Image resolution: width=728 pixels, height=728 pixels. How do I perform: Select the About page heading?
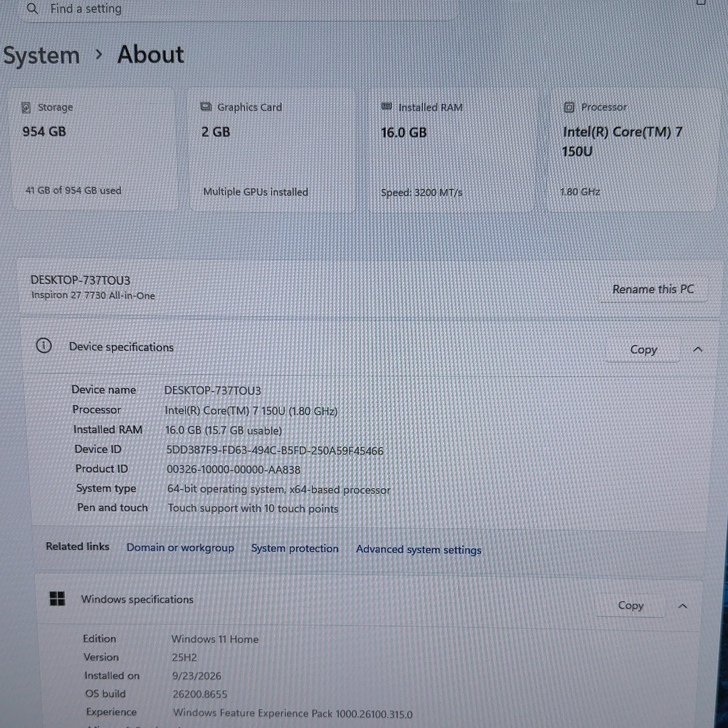click(x=150, y=55)
